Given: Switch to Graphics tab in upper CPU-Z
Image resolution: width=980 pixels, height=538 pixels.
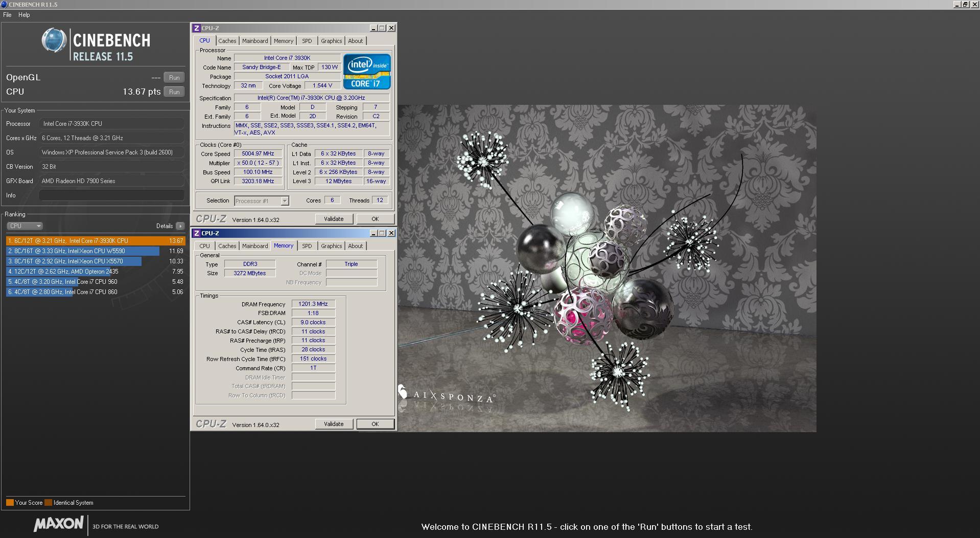Looking at the screenshot, I should 331,41.
